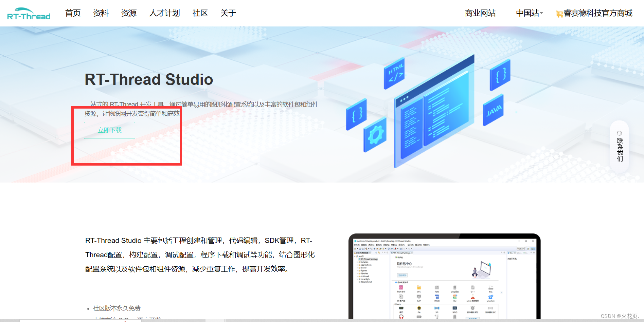Viewport: 644px width, 322px height.
Task: Click the ulog 日志 package icon
Action: tap(455, 288)
